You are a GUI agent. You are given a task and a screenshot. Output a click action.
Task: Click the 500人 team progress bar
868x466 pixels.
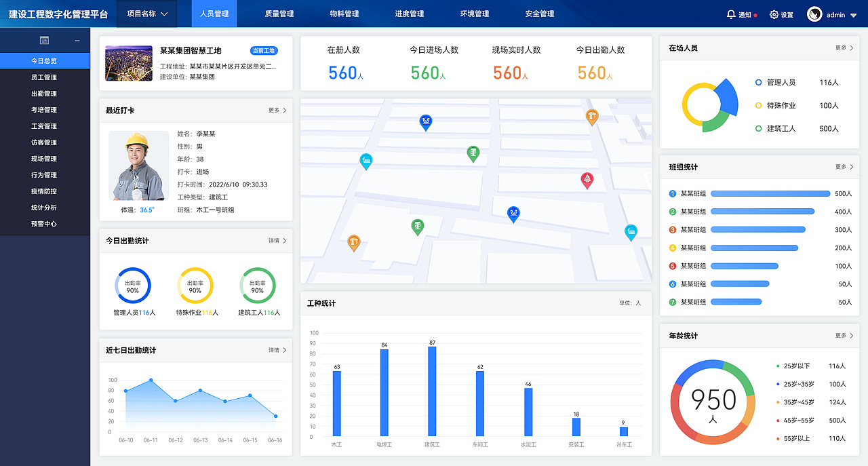(x=770, y=194)
